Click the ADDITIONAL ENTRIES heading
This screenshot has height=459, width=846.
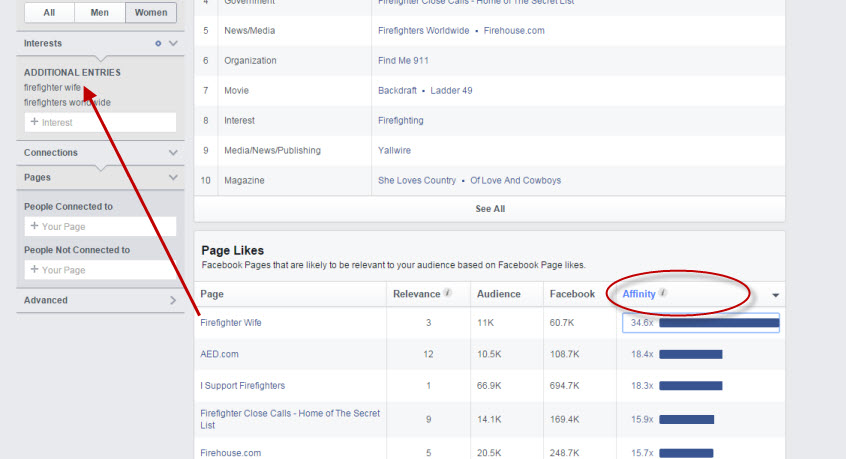[x=72, y=72]
